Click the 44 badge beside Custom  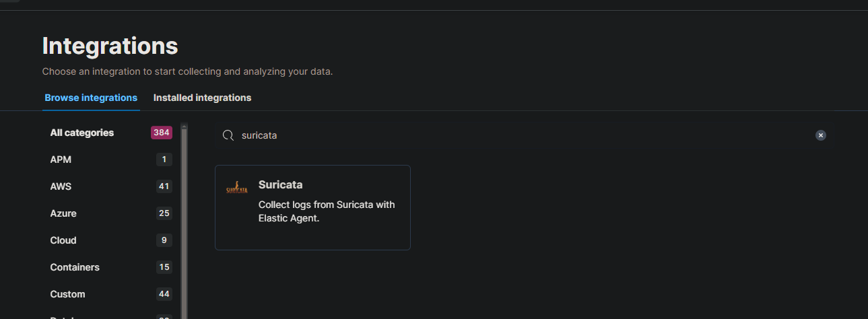[164, 294]
